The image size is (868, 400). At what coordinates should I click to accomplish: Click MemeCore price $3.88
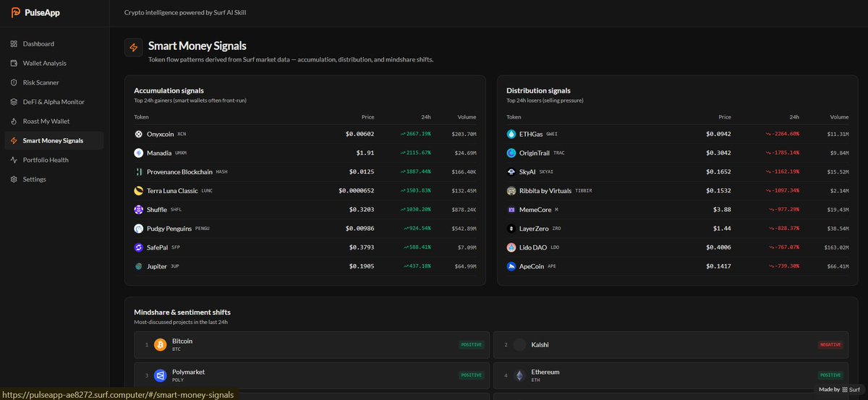(722, 209)
